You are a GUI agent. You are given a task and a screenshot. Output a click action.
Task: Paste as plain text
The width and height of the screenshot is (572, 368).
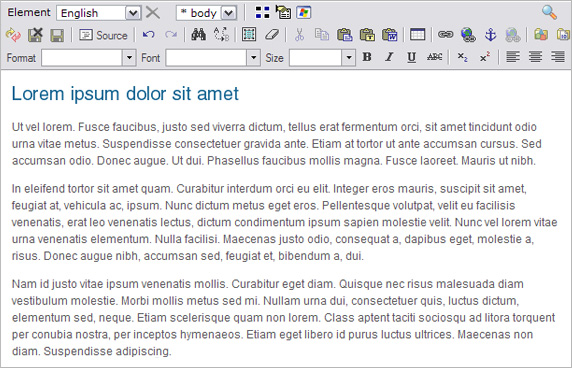pyautogui.click(x=367, y=35)
